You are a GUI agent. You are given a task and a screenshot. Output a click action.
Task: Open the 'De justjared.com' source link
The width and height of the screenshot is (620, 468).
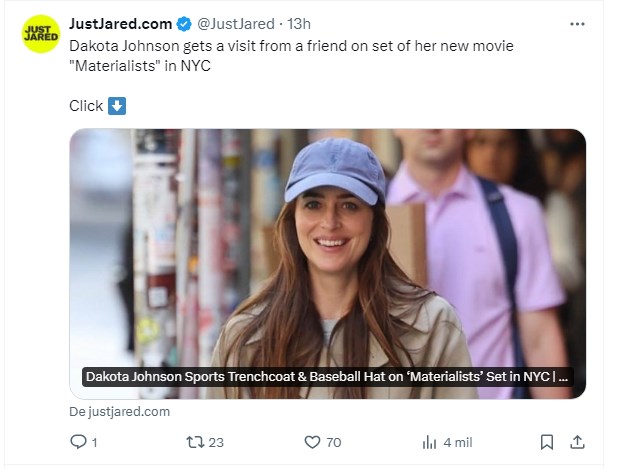coord(119,411)
